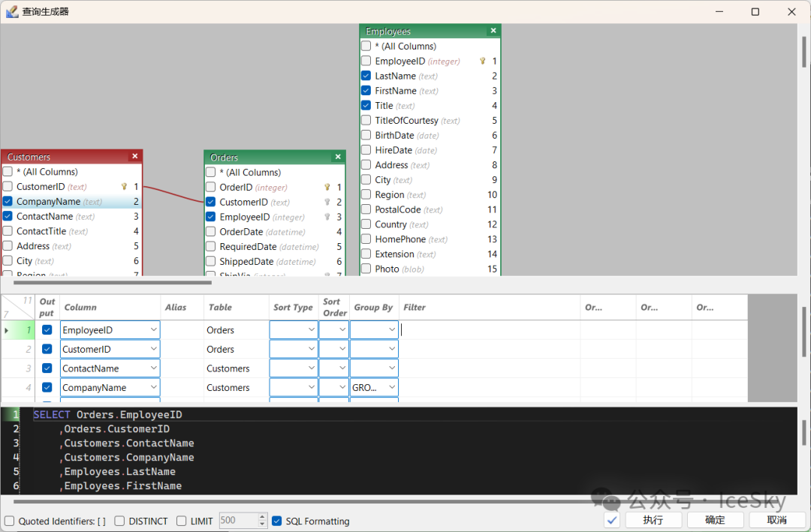Confirm with the 确定 button
Screen dimensions: 811x532
tap(715, 520)
